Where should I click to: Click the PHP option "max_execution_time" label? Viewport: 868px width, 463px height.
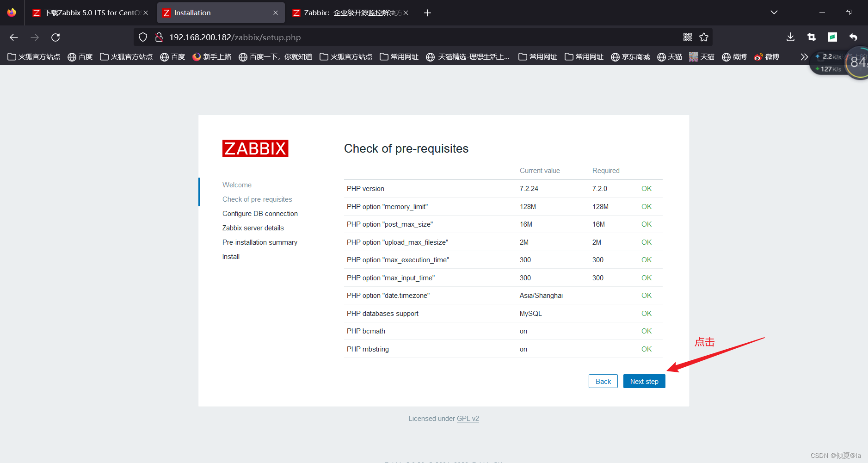click(x=398, y=260)
